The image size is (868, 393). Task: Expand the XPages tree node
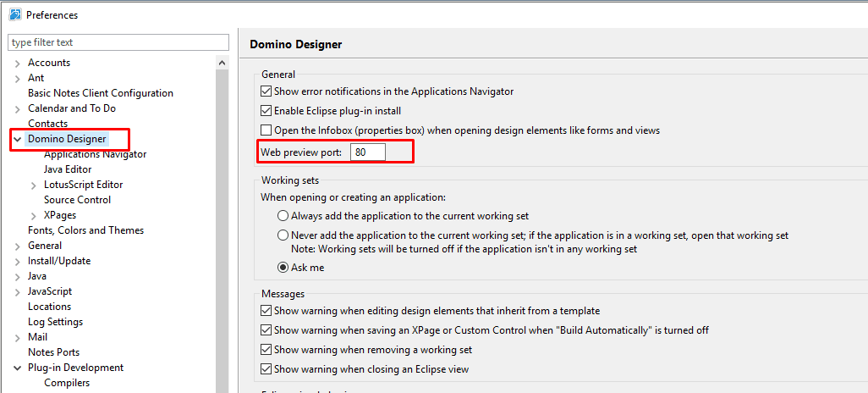[x=34, y=215]
